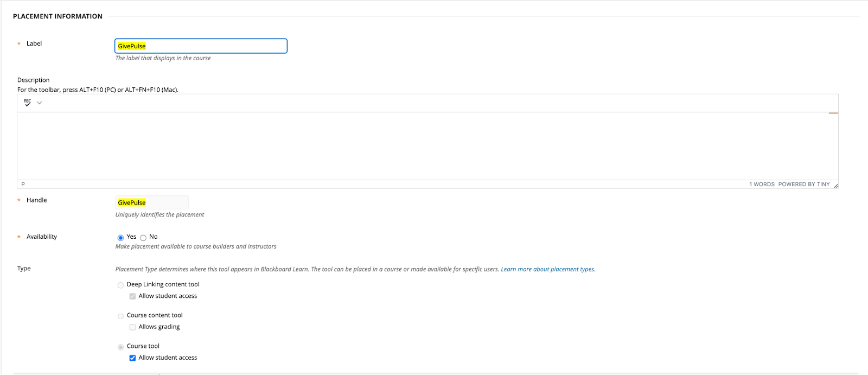This screenshot has width=868, height=375.
Task: Toggle Allow student access under Deep Linking
Action: point(132,296)
